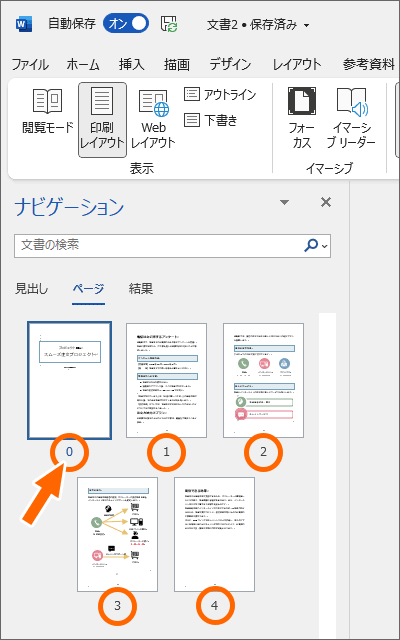
Task: Close the Navigation pane
Action: click(x=326, y=202)
